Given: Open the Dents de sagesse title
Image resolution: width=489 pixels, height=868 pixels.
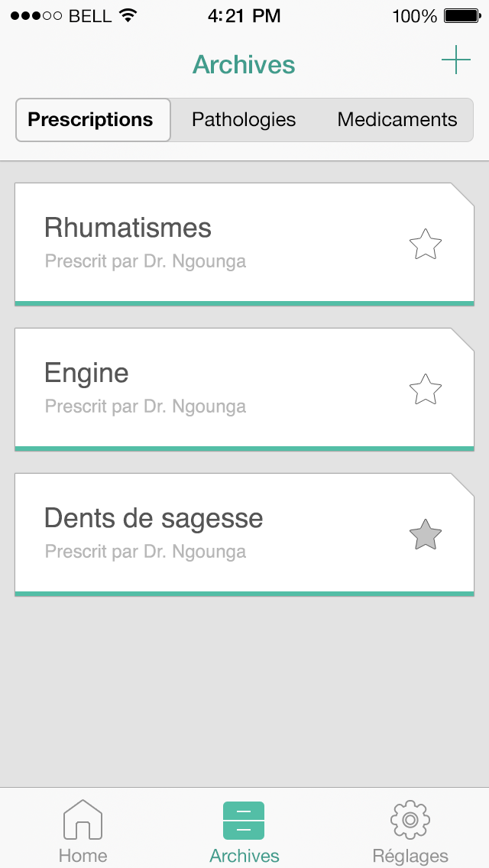Looking at the screenshot, I should point(154,518).
